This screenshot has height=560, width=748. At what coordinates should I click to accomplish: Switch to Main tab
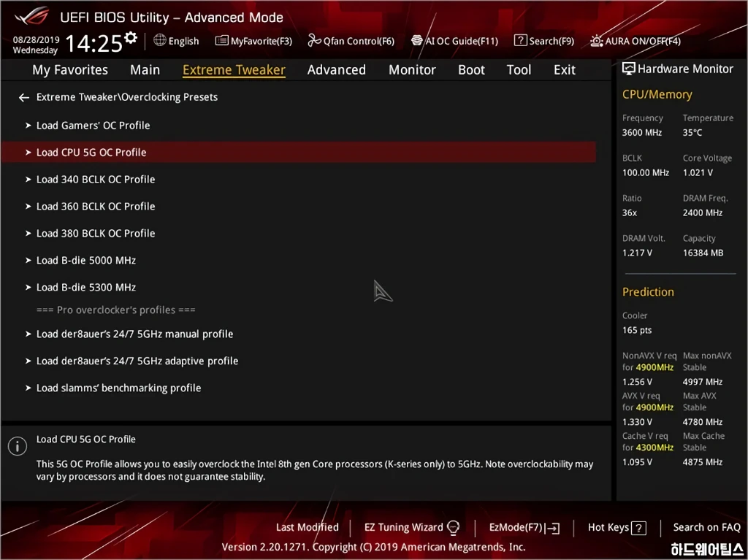click(145, 70)
